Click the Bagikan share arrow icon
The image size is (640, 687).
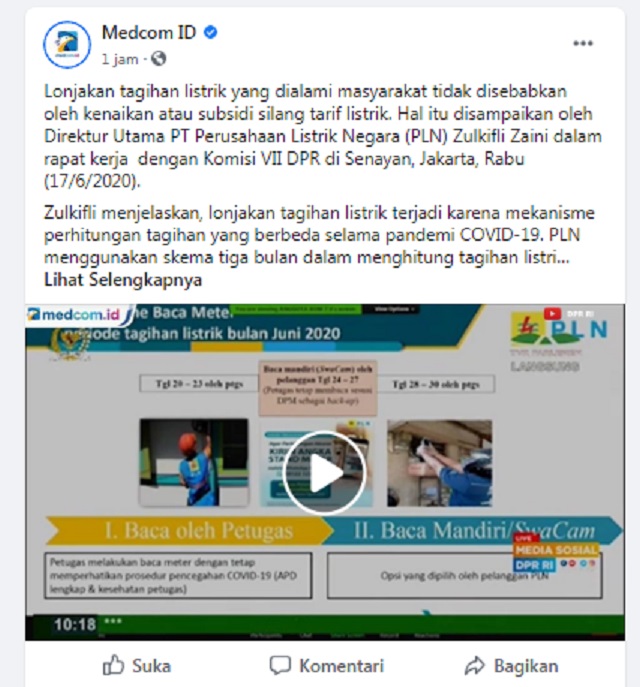[474, 666]
